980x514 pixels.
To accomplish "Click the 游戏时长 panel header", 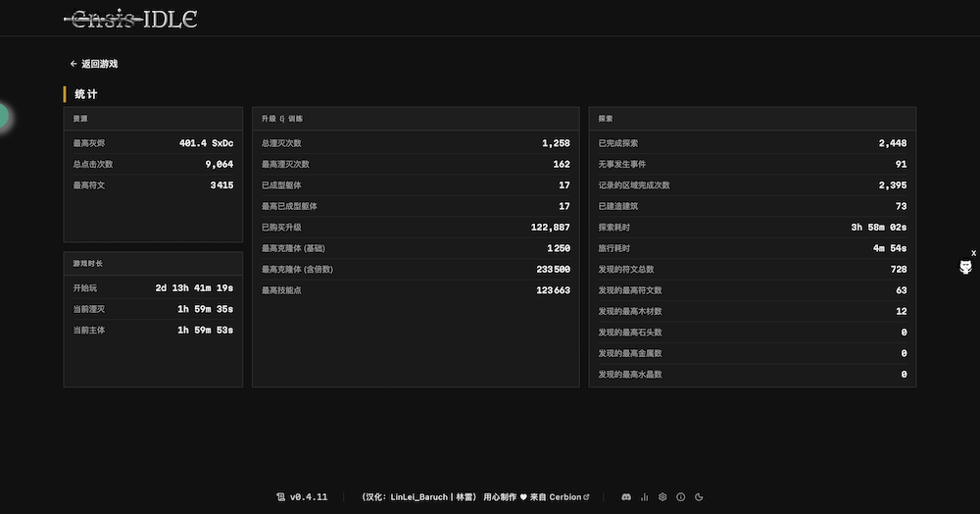I will [153, 263].
